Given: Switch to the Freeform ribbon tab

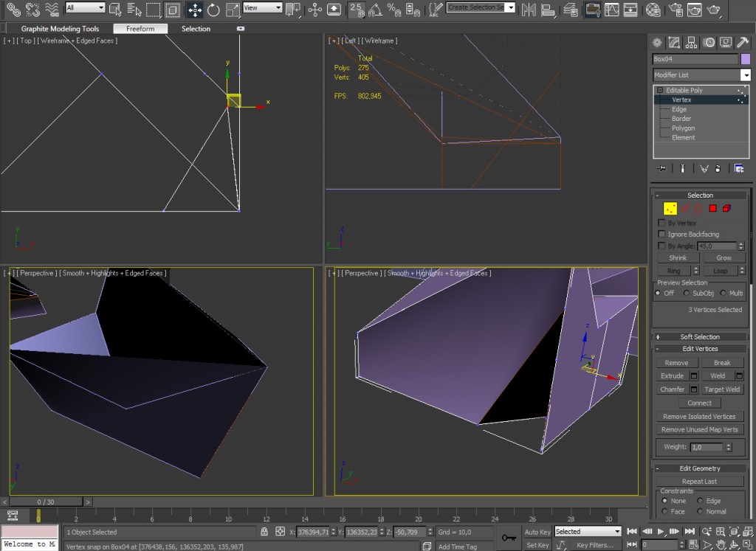Looking at the screenshot, I should coord(140,29).
